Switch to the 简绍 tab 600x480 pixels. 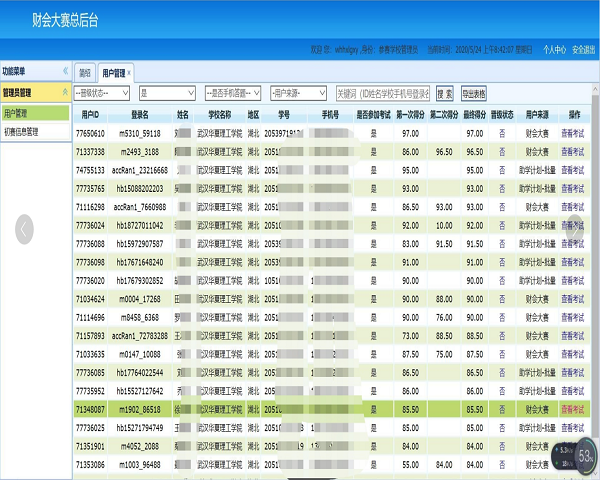tap(85, 73)
